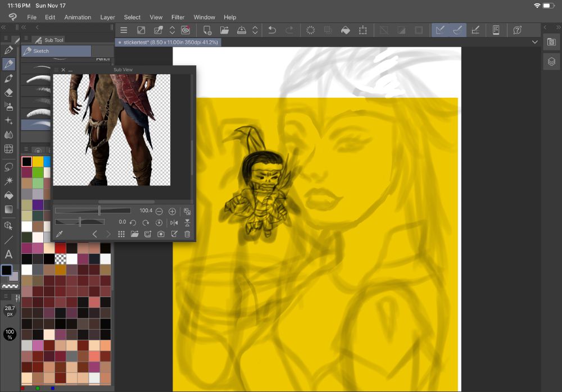Screen dimensions: 562x392
Task: Open the Material panel icon on right
Action: tap(552, 42)
